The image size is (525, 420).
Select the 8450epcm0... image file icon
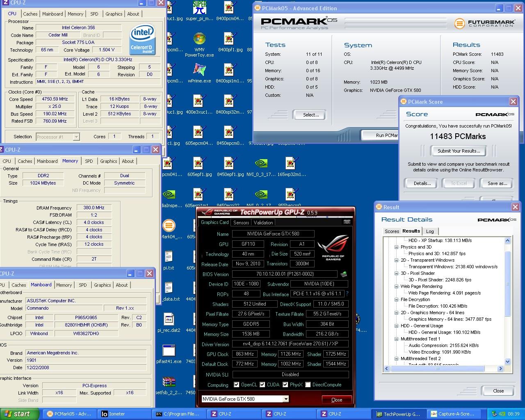pyautogui.click(x=230, y=136)
